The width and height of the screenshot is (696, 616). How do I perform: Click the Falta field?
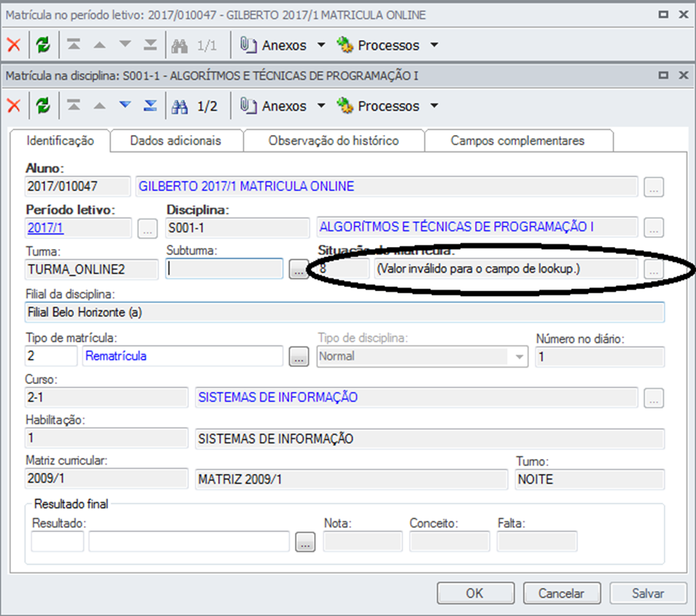[537, 542]
